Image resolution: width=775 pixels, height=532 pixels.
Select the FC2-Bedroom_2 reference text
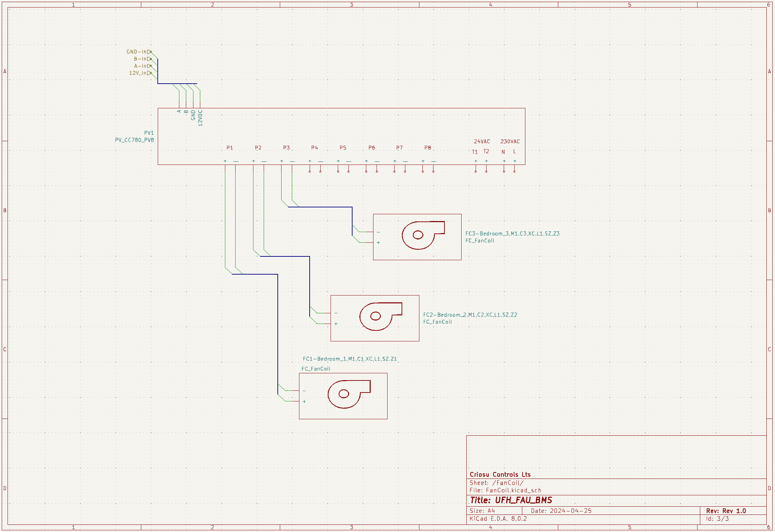470,315
